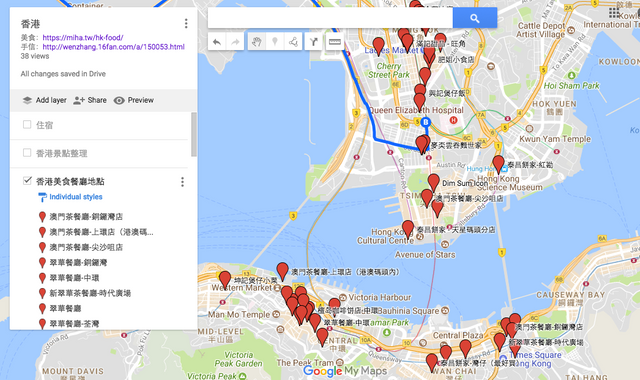Click the red pin for 新翠華茶餐廳-時代廣場 on the map
The image size is (640, 380).
click(500, 342)
